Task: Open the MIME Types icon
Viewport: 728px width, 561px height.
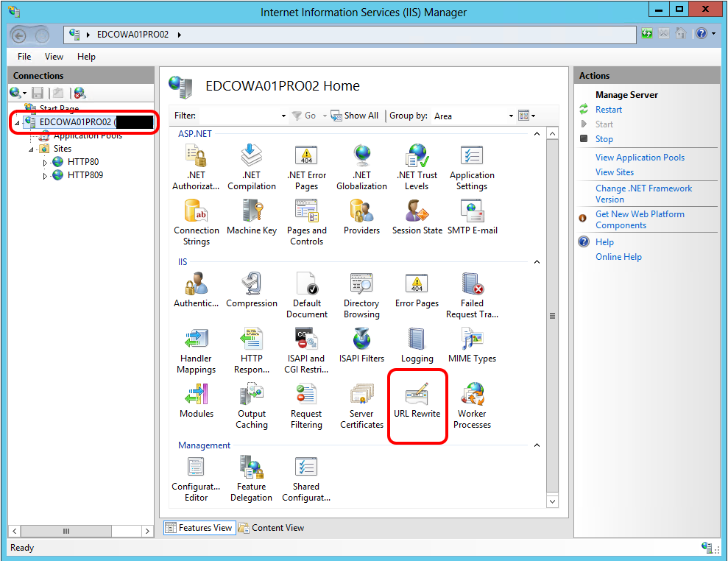Action: click(472, 345)
